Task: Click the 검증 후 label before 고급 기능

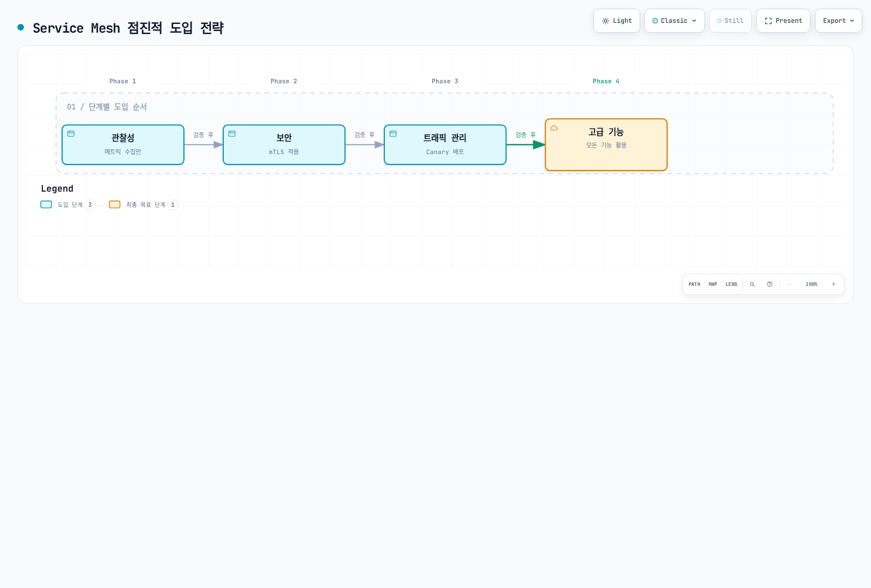Action: [x=526, y=135]
